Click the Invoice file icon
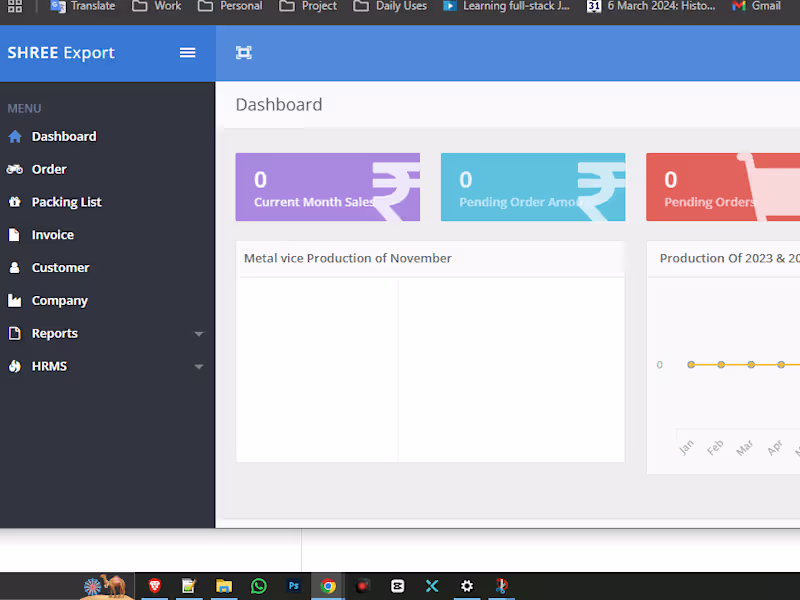Image resolution: width=800 pixels, height=600 pixels. [14, 235]
